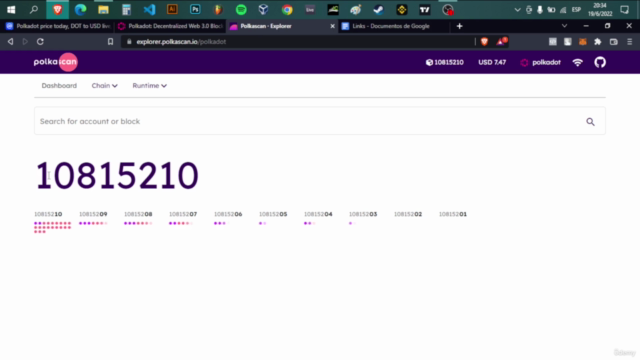Click ESP keyboard language indicator

pyautogui.click(x=576, y=10)
